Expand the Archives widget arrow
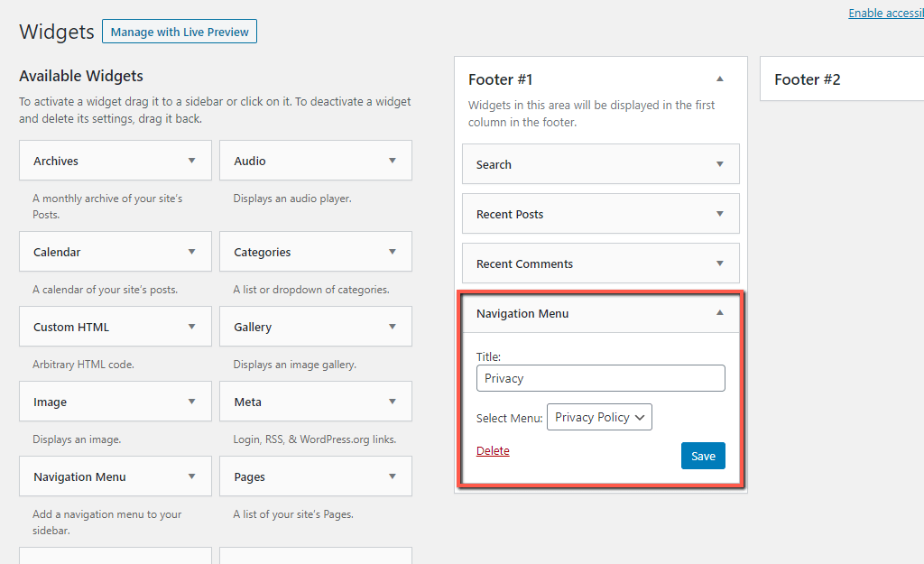 (x=191, y=161)
